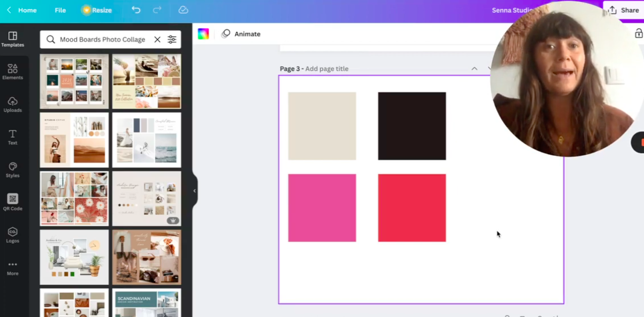Screen dimensions: 644x317
Task: Select the pink color square on canvas
Action: tap(322, 208)
